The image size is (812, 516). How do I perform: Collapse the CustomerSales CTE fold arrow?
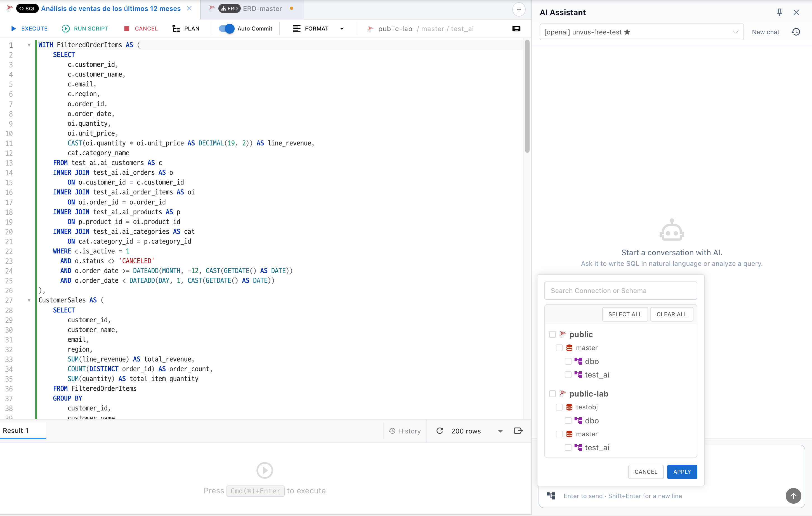[x=29, y=300]
